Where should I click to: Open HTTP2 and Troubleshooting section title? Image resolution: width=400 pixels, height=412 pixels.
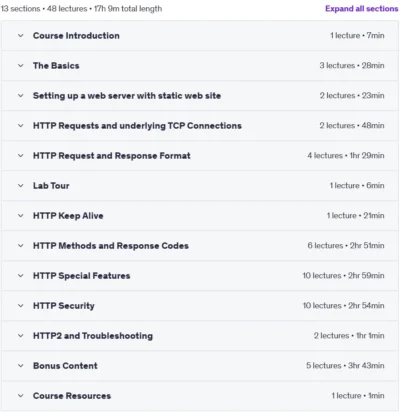coord(93,336)
